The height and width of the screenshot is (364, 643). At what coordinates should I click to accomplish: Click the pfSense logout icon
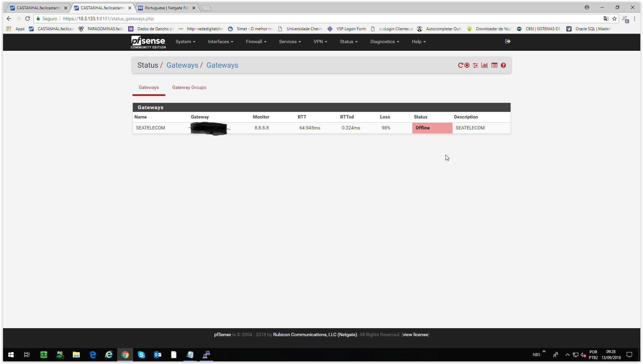click(508, 41)
